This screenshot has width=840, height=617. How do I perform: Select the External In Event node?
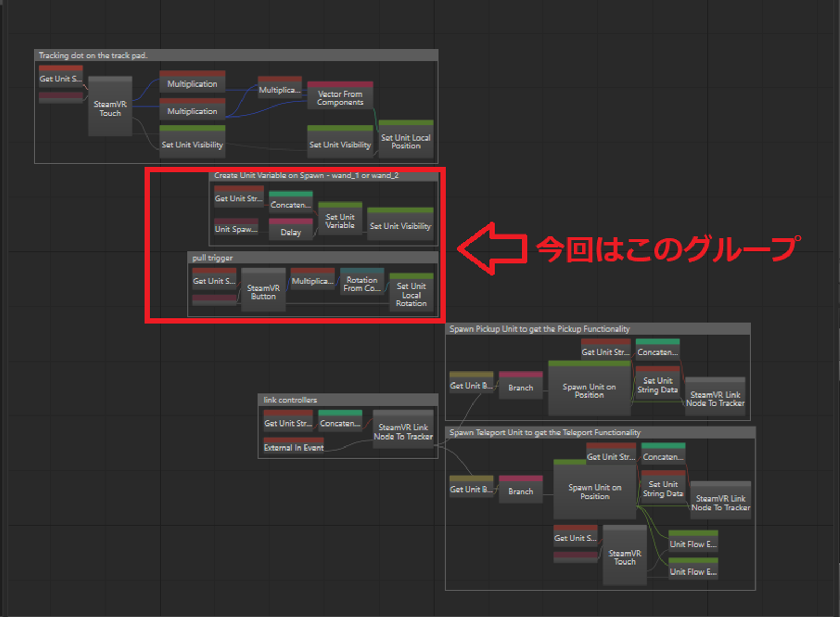click(x=294, y=445)
